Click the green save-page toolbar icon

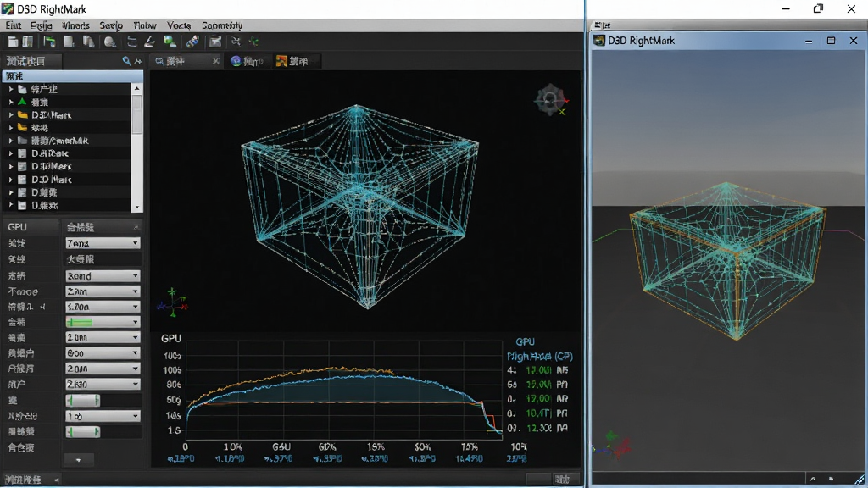click(49, 42)
